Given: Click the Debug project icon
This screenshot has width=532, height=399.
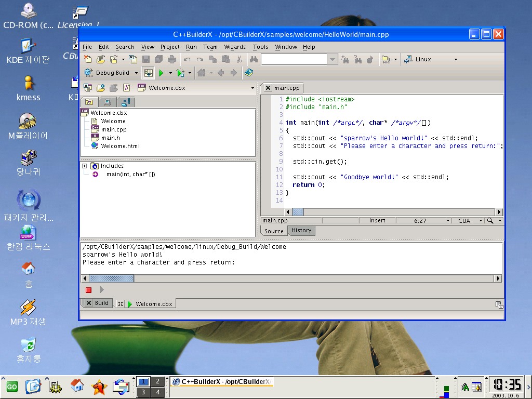Looking at the screenshot, I should click(x=180, y=73).
